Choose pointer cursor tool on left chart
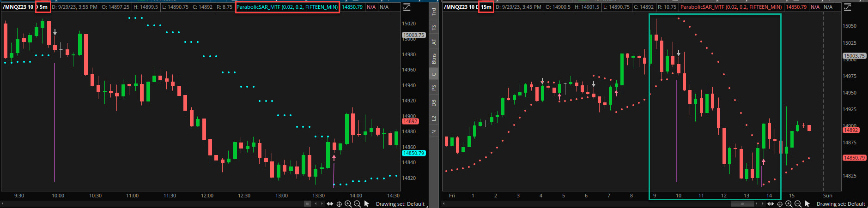868x208 pixels. coord(367,204)
